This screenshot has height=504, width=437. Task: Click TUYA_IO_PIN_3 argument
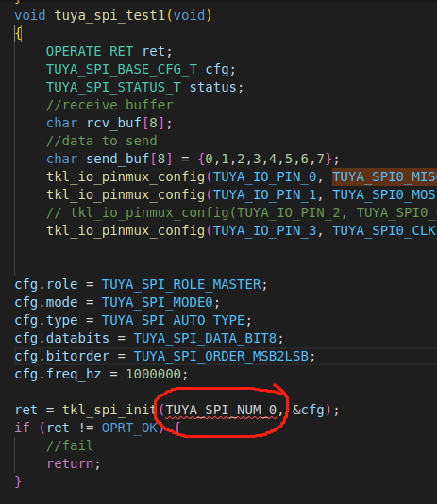265,231
